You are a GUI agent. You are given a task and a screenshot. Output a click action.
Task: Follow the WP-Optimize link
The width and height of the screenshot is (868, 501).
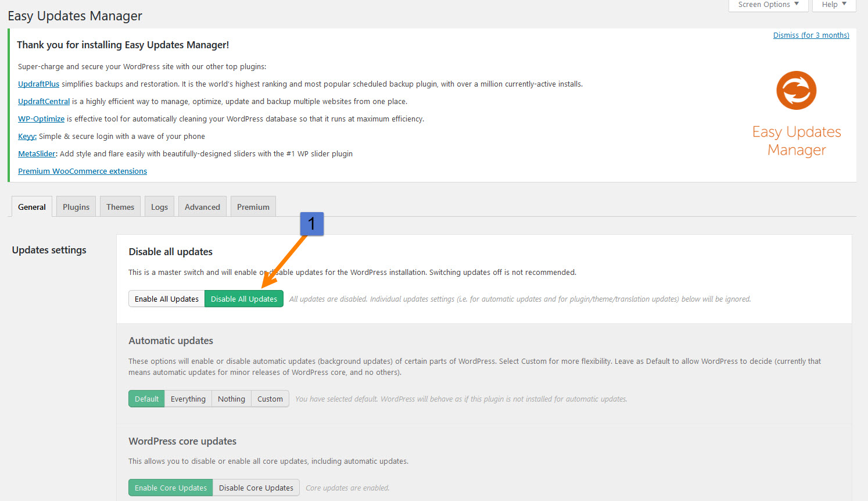(x=41, y=119)
